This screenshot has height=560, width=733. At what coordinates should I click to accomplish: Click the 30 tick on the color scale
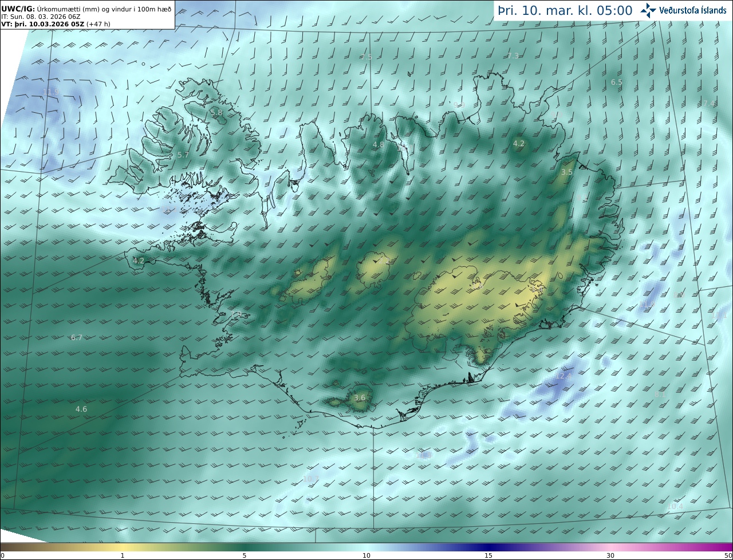pos(610,555)
